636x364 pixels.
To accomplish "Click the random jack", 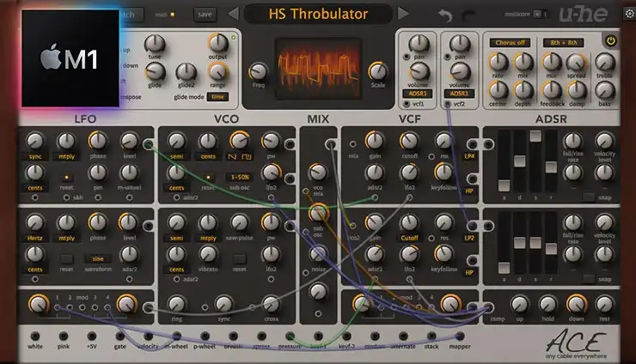I will pyautogui.click(x=375, y=336).
